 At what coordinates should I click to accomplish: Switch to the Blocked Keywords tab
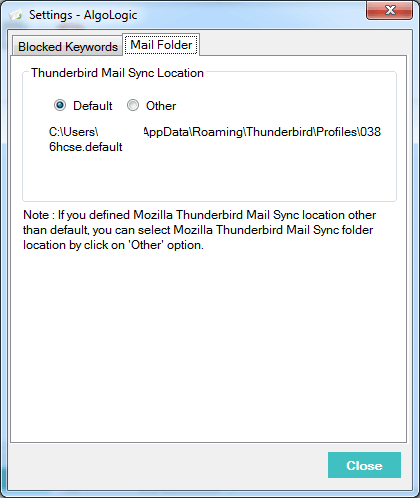(x=68, y=46)
